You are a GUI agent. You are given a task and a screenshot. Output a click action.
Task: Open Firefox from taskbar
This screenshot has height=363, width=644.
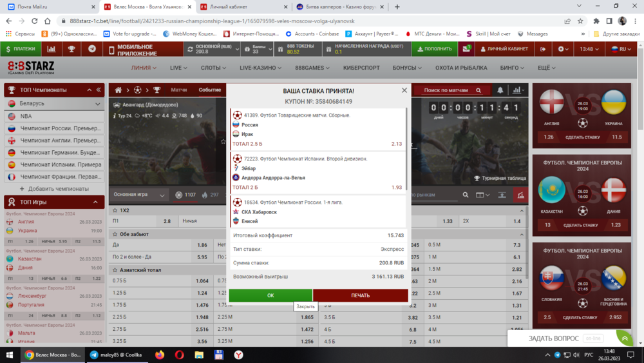tap(159, 355)
